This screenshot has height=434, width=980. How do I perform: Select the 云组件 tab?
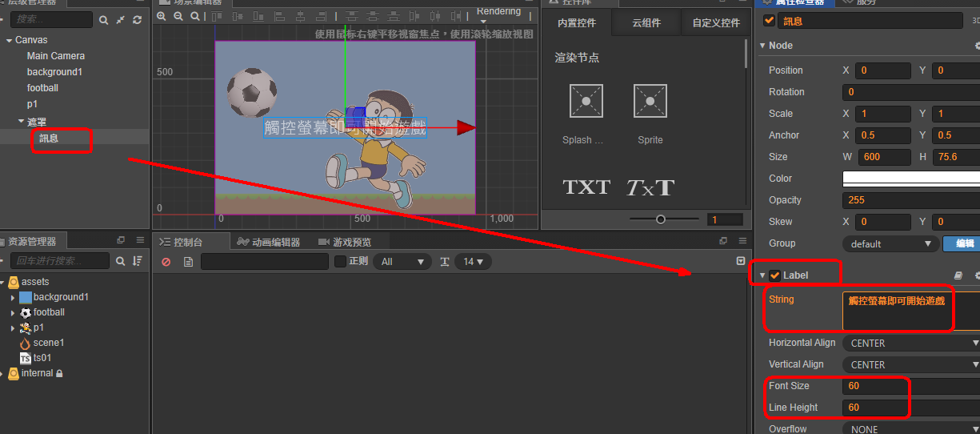coord(646,23)
